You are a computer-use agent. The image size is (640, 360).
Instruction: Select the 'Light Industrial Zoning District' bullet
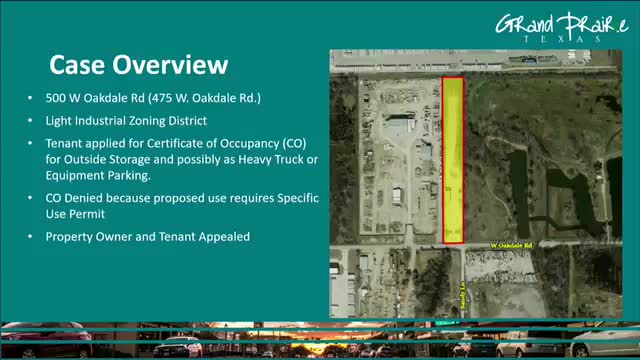click(126, 121)
